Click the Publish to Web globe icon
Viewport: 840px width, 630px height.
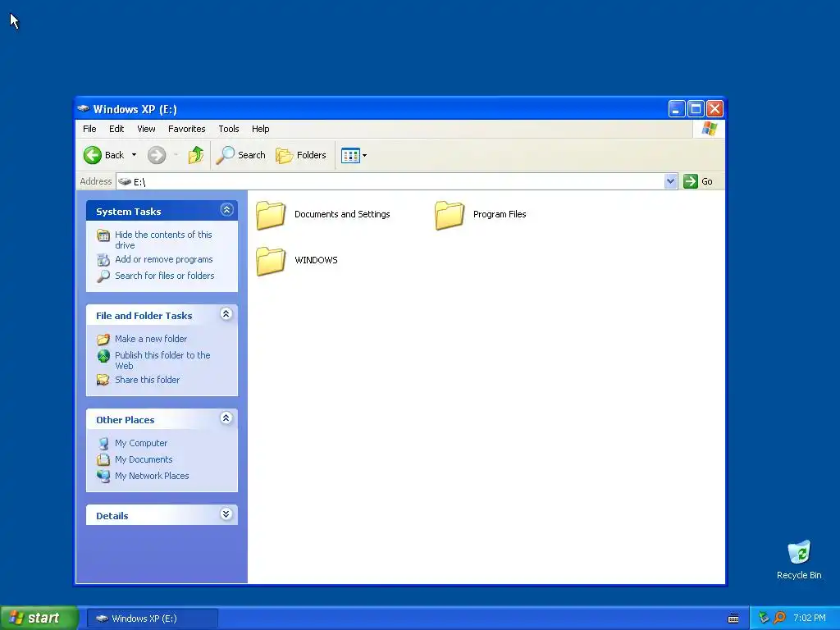point(103,356)
